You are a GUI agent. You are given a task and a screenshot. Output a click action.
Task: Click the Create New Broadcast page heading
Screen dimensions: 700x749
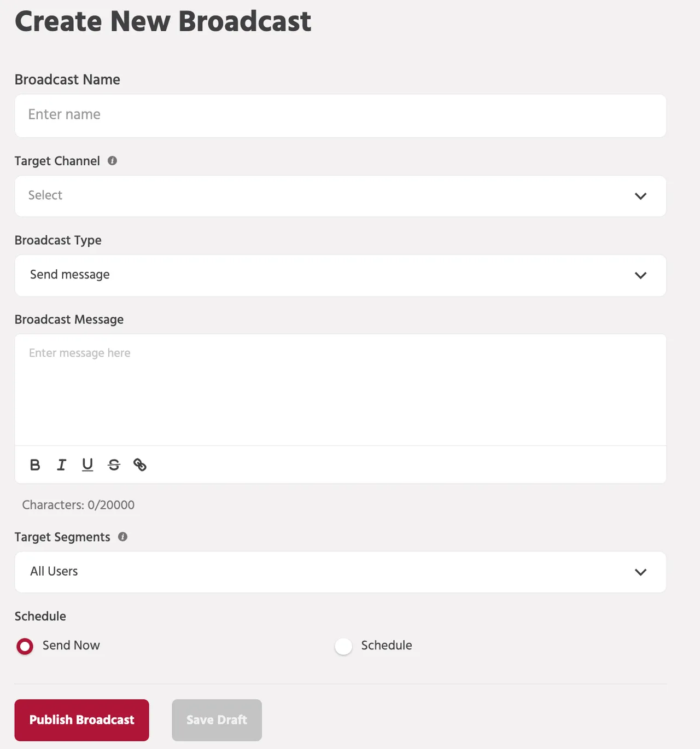pyautogui.click(x=163, y=21)
